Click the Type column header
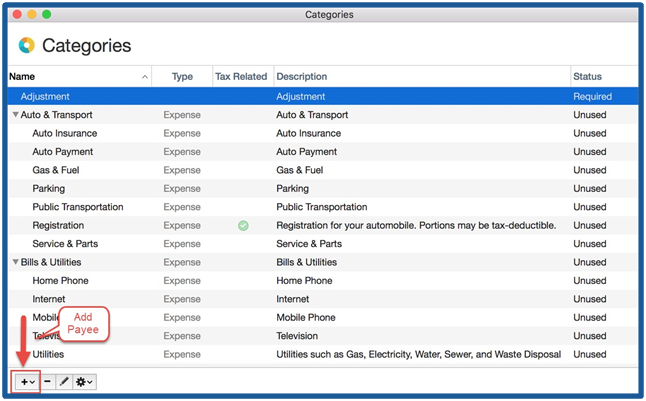Viewport: 646px width, 401px height. click(182, 77)
